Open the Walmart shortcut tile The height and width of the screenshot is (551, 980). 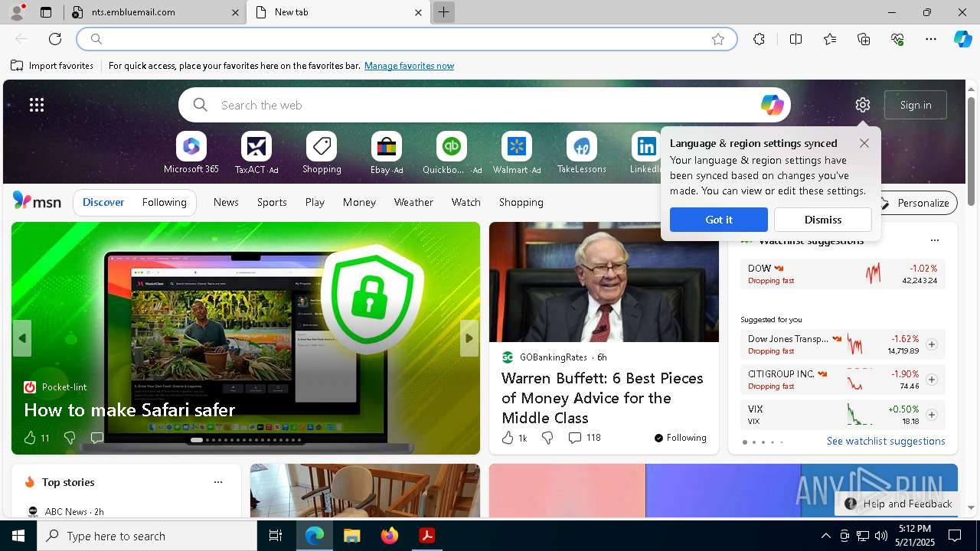point(517,153)
